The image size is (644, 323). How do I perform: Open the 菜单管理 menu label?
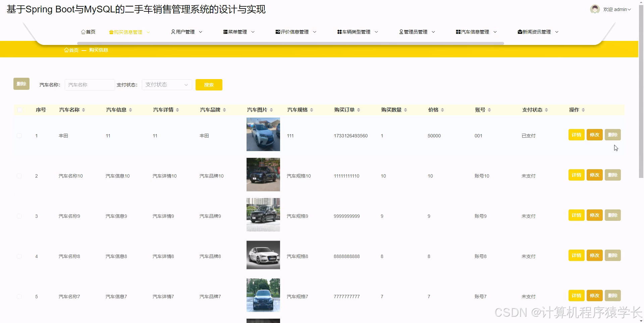tap(237, 32)
